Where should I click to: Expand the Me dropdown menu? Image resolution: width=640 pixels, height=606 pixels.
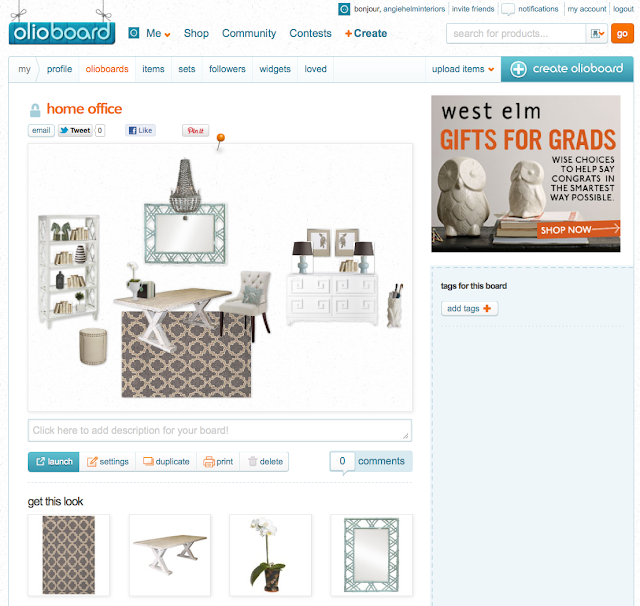[x=158, y=33]
